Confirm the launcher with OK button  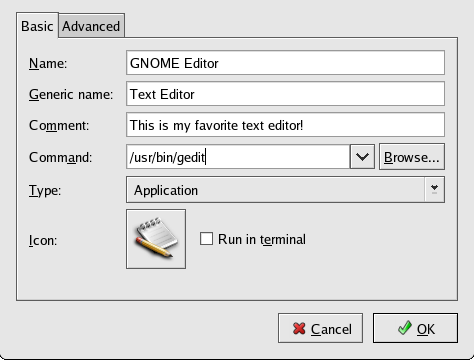pyautogui.click(x=415, y=328)
